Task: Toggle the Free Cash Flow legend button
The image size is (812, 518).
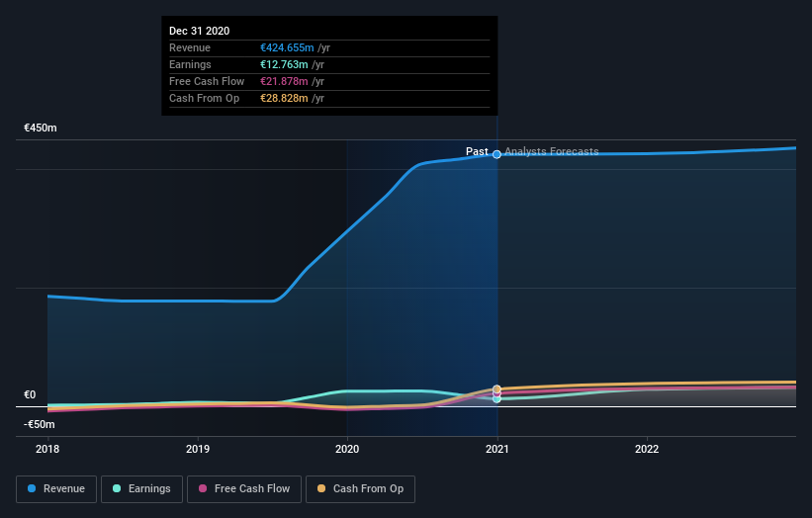Action: [244, 489]
